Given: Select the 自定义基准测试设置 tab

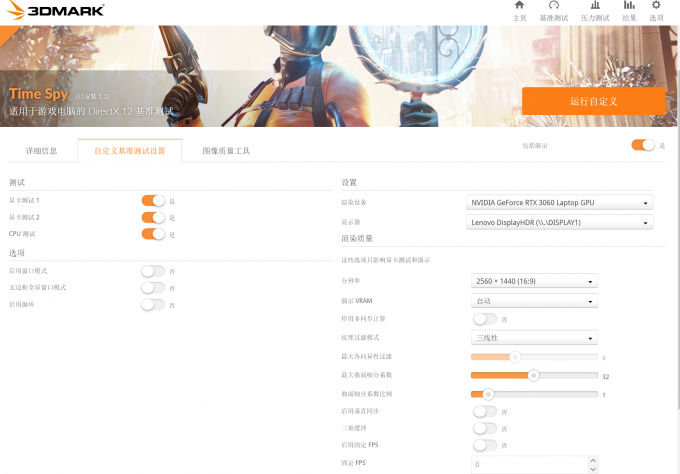Looking at the screenshot, I should point(130,151).
